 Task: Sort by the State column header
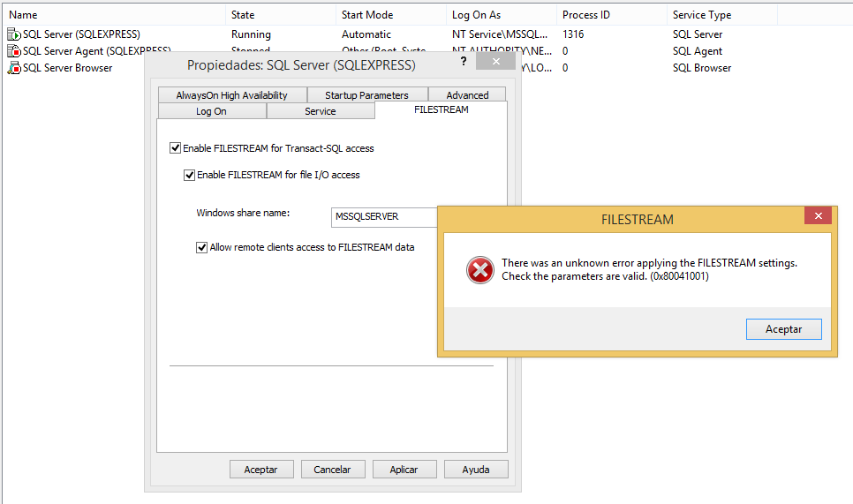[281, 15]
